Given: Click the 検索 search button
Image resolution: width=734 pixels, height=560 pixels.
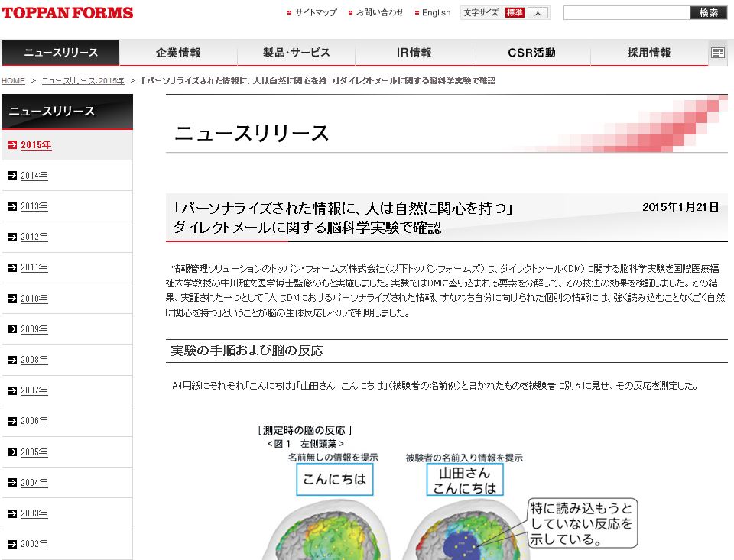Looking at the screenshot, I should coord(709,13).
